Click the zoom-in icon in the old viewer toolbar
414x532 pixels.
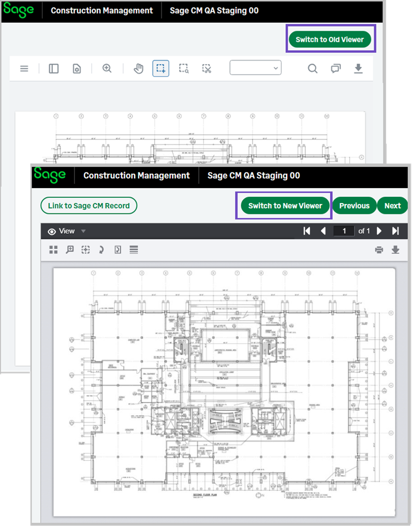(x=69, y=250)
